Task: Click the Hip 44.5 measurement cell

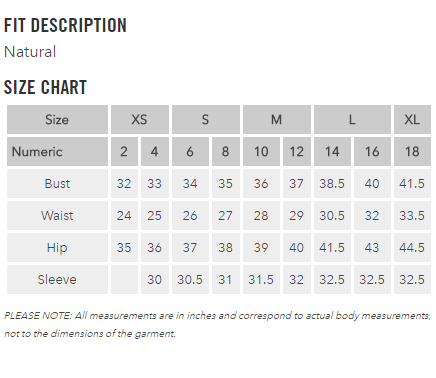Action: coord(412,247)
